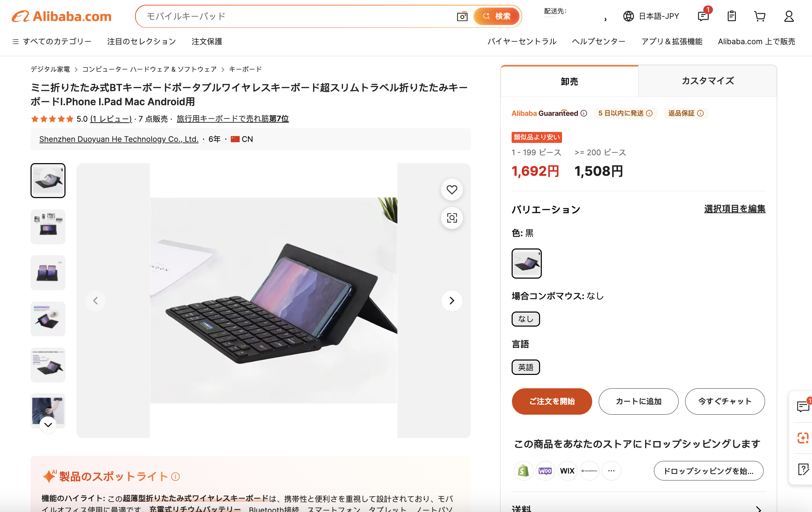812x512 pixels.
Task: Select the 英語 language option
Action: point(526,367)
